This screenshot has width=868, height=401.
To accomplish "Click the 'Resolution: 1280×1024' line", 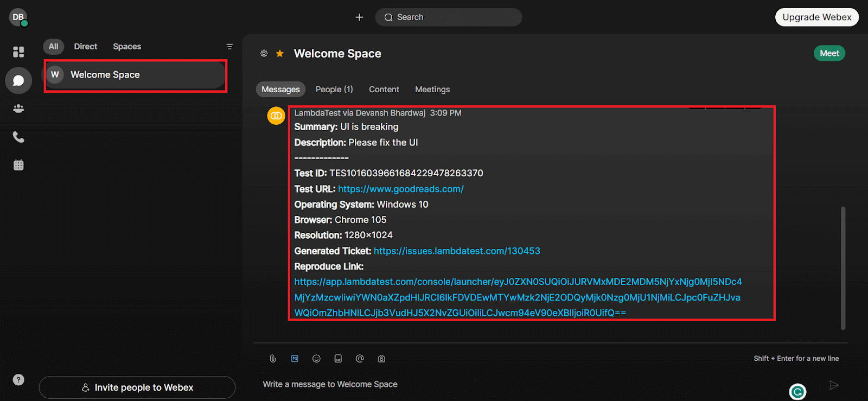I will point(343,235).
